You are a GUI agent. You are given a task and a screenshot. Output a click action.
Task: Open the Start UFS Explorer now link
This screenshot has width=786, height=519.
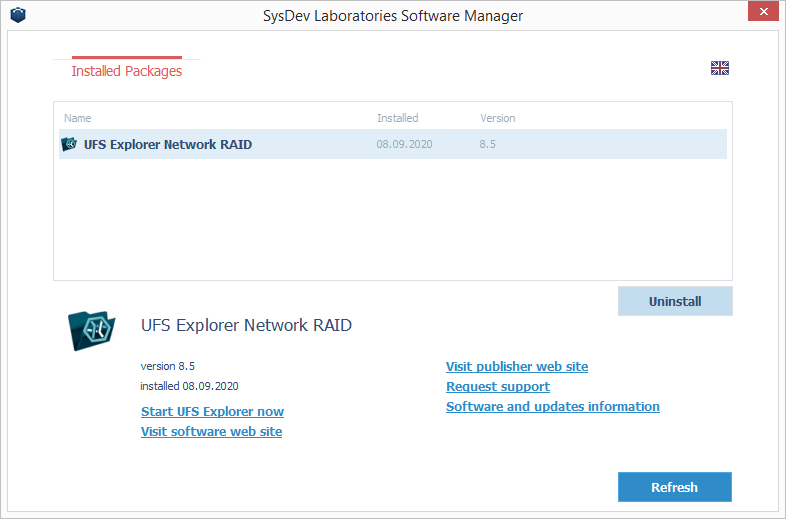pos(213,412)
